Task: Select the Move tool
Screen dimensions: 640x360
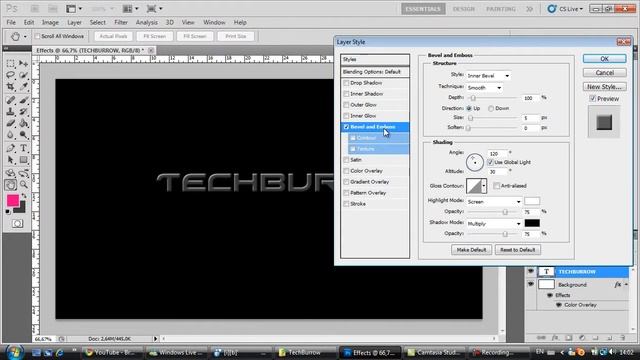Action: (24, 63)
